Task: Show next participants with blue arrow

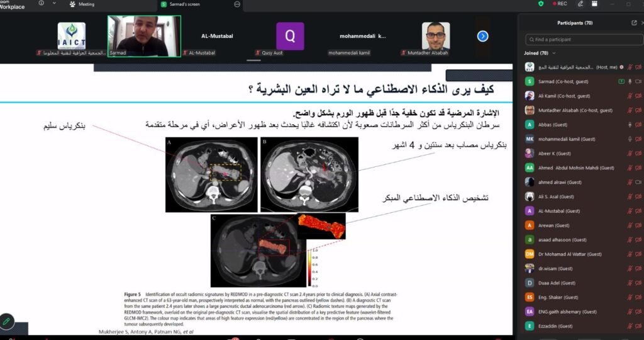Action: pyautogui.click(x=482, y=36)
